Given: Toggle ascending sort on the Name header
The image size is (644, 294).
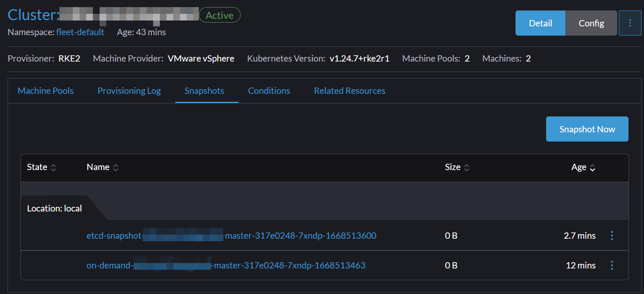Looking at the screenshot, I should click(x=115, y=167).
